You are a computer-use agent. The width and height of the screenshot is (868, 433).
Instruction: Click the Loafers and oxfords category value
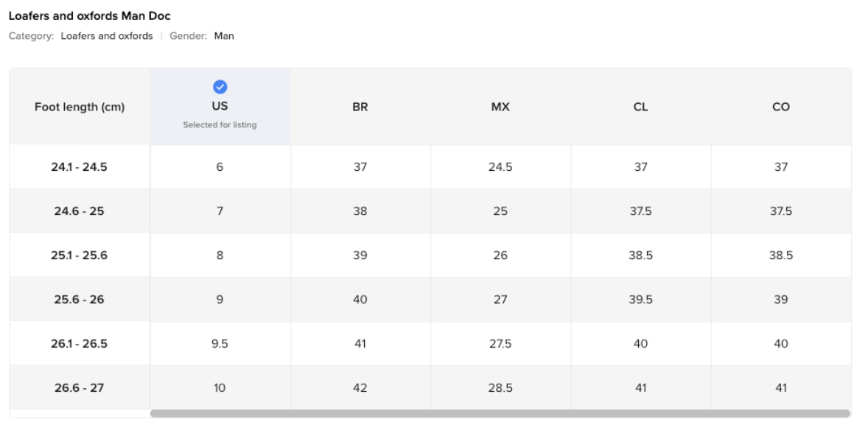(107, 36)
